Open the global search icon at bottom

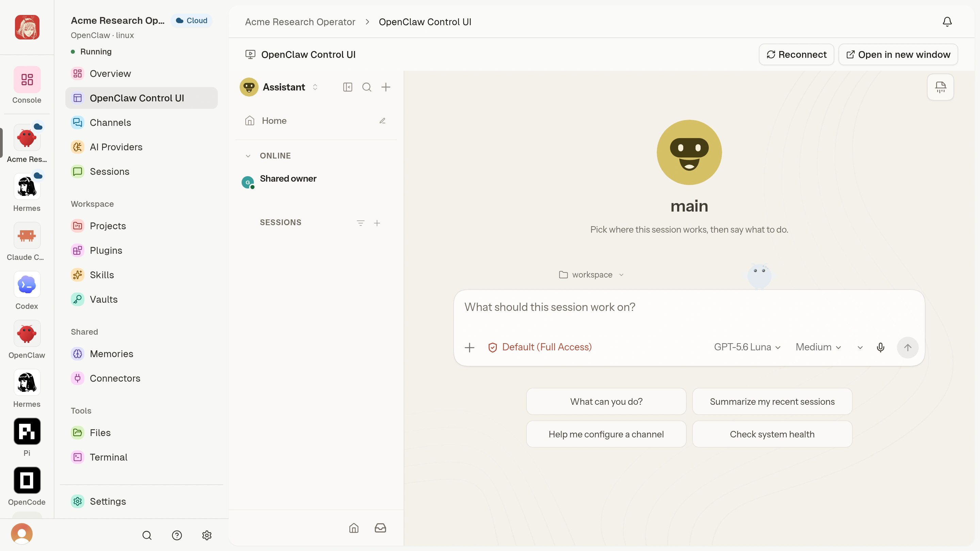click(147, 535)
